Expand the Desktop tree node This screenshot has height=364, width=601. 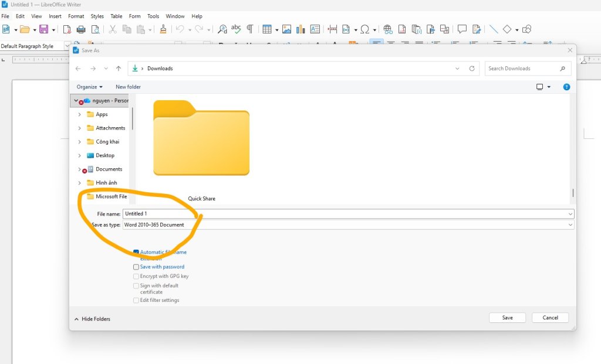pos(79,156)
